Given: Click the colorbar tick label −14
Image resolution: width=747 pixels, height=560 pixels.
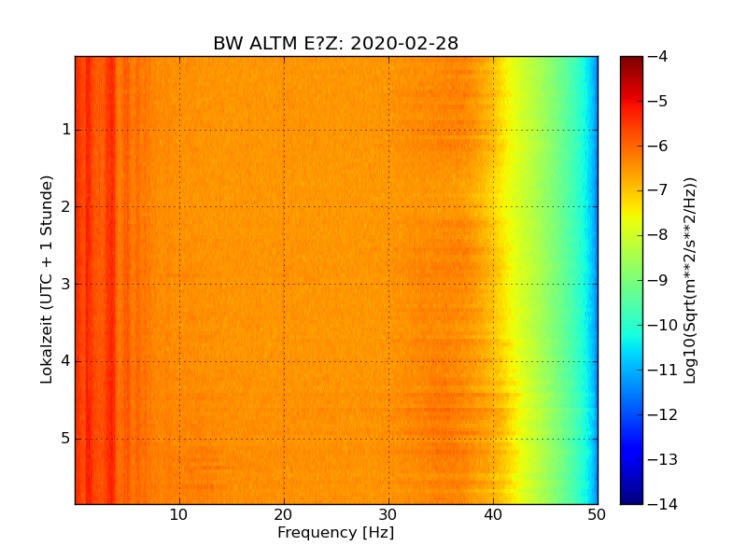Looking at the screenshot, I should (663, 504).
